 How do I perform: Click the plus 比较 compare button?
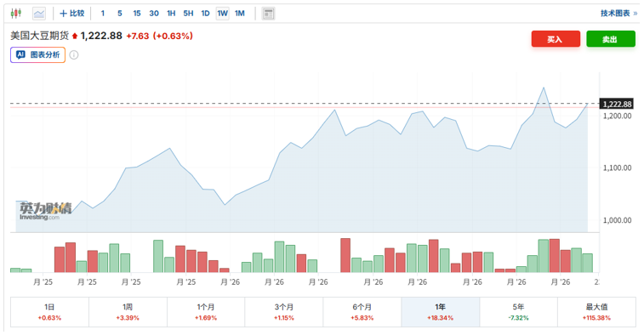[72, 14]
